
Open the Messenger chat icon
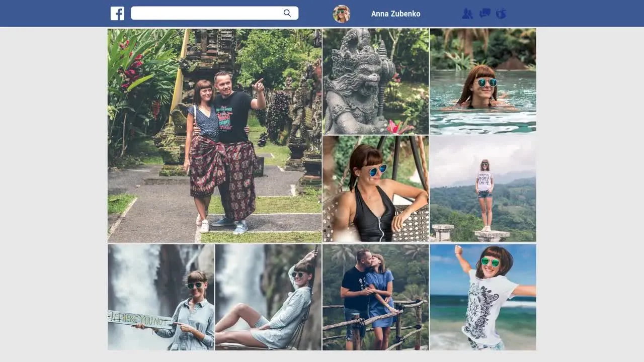pos(485,14)
